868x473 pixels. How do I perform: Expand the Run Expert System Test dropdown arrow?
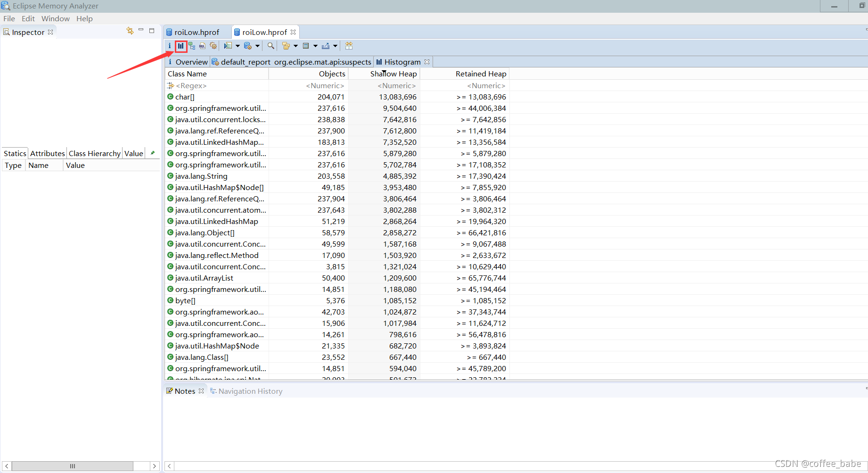click(237, 46)
